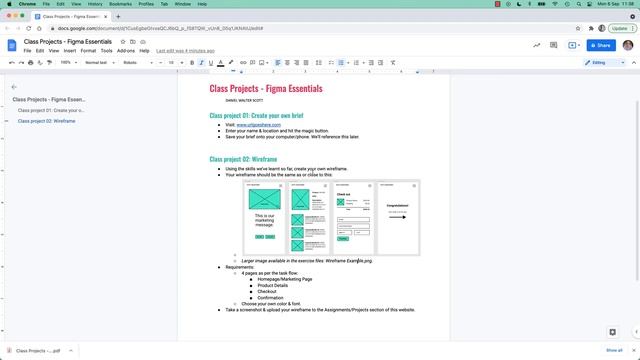Click Show all downloads

(x=614, y=351)
